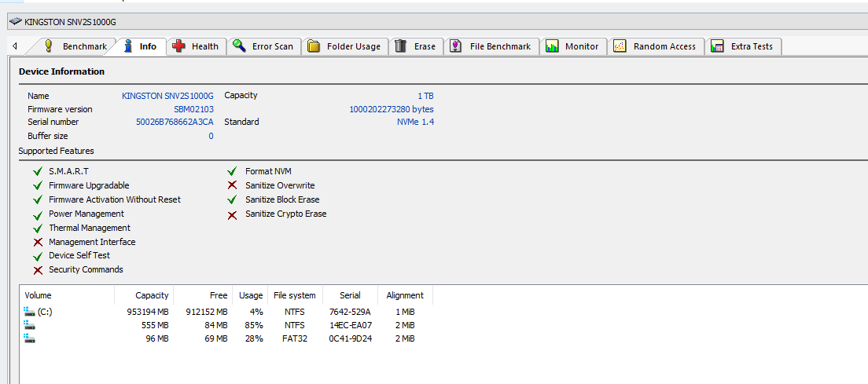Select the (C:) volume row
The height and width of the screenshot is (384, 868).
(x=227, y=312)
